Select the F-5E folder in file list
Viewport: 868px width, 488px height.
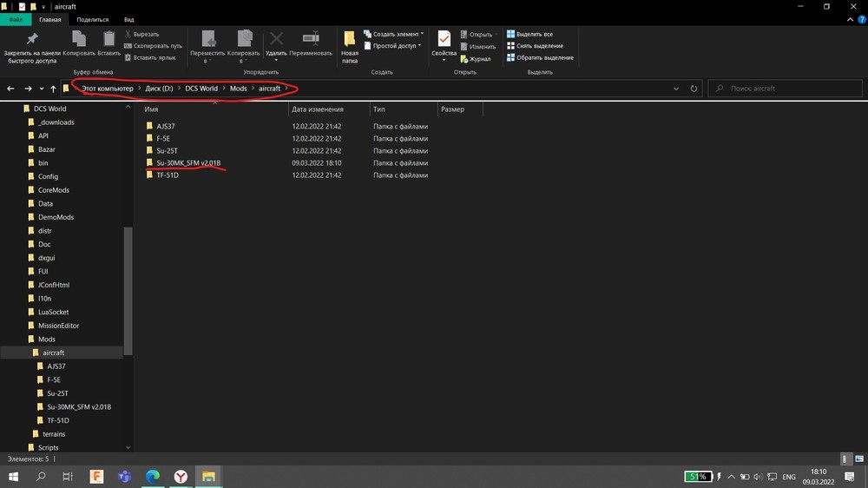point(163,138)
